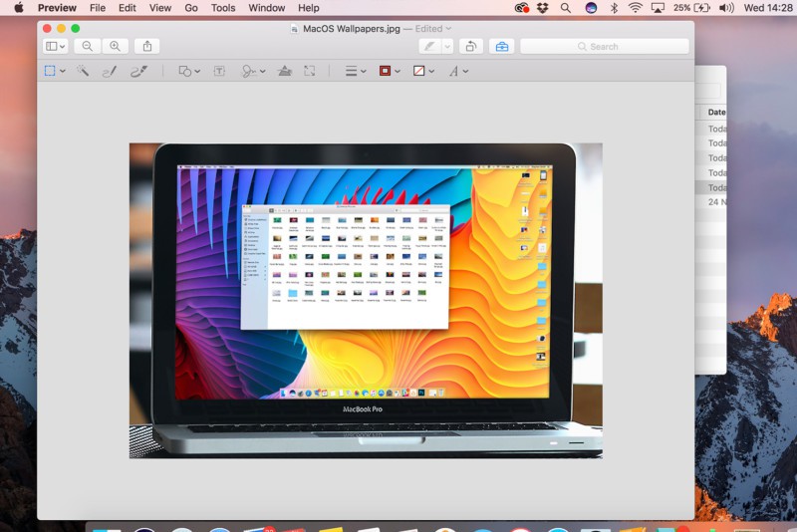Click the Date column header in Finder window
The height and width of the screenshot is (532, 797).
[x=716, y=113]
